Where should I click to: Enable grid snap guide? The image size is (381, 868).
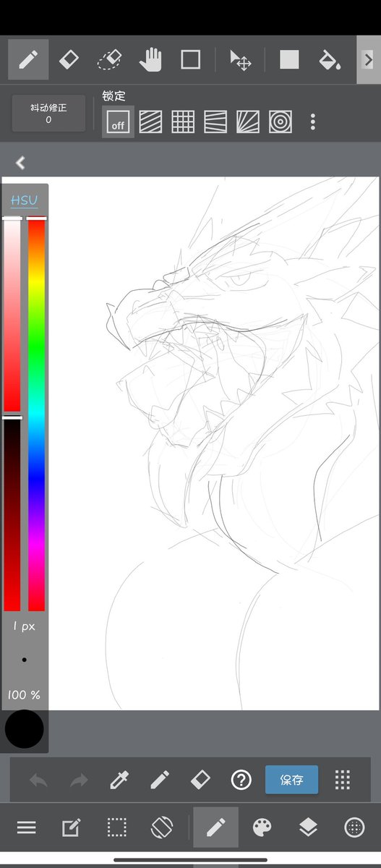click(183, 122)
